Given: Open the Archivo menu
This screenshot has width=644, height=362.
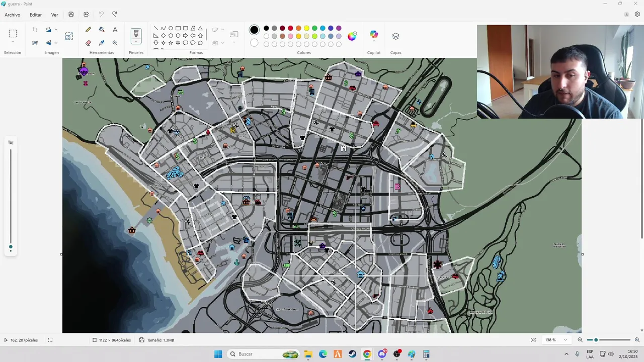Looking at the screenshot, I should point(13,15).
